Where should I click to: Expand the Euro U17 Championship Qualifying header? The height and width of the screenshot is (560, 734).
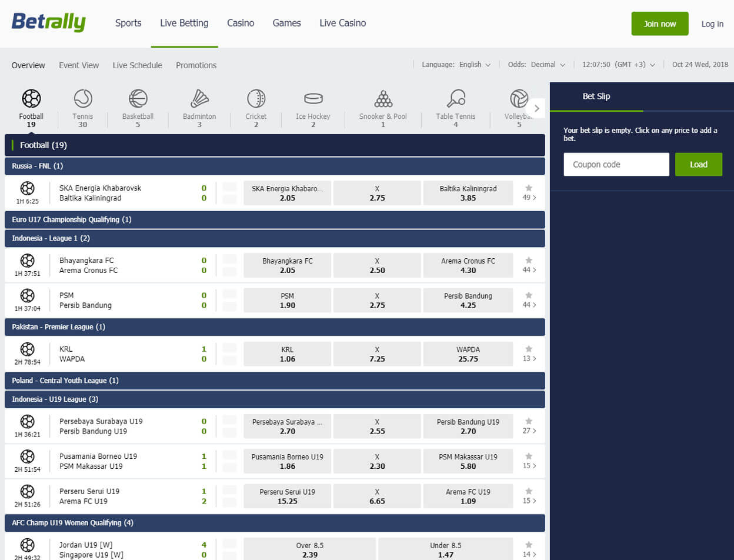coord(275,219)
